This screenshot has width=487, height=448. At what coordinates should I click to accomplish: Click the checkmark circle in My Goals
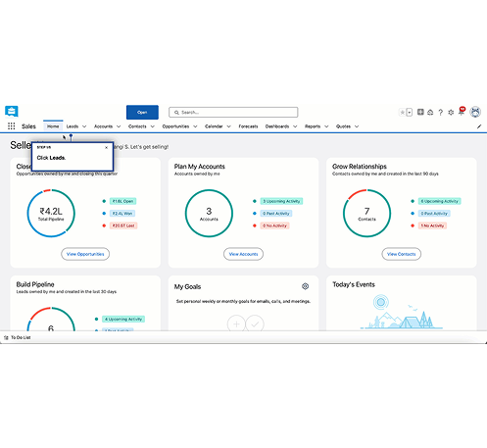(x=255, y=324)
